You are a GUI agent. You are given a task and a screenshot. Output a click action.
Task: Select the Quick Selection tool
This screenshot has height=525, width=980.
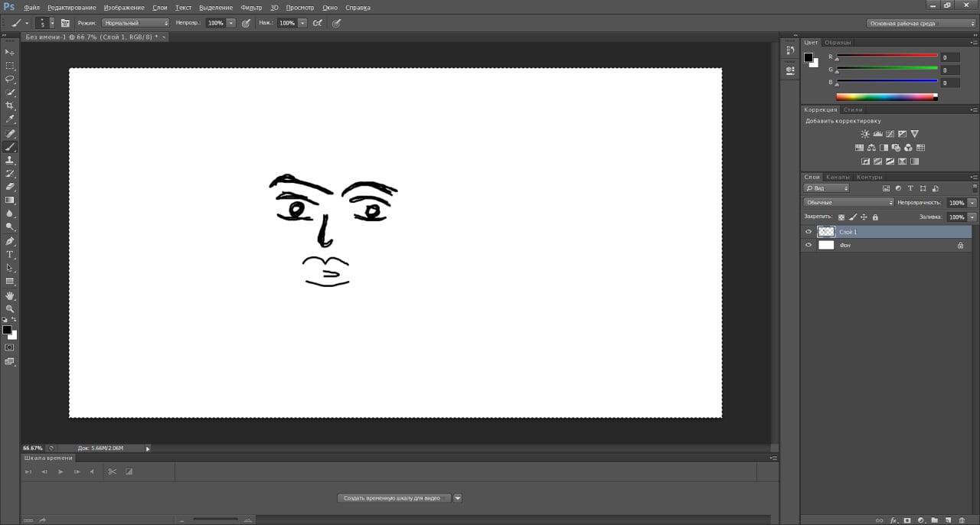[x=10, y=93]
